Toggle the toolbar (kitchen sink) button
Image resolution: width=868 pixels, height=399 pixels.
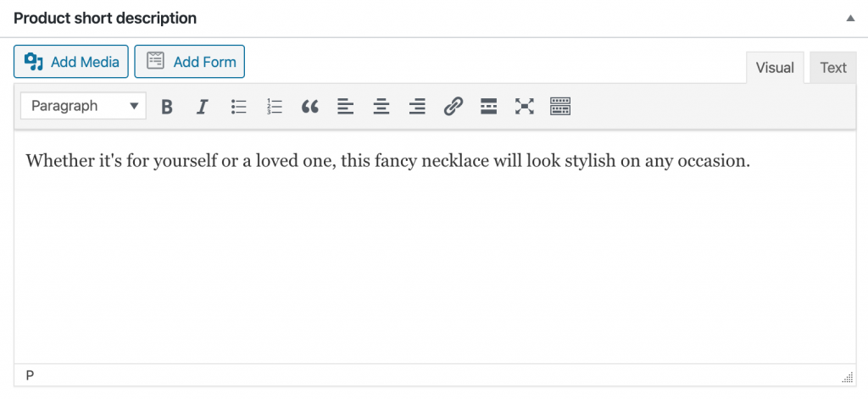coord(560,106)
